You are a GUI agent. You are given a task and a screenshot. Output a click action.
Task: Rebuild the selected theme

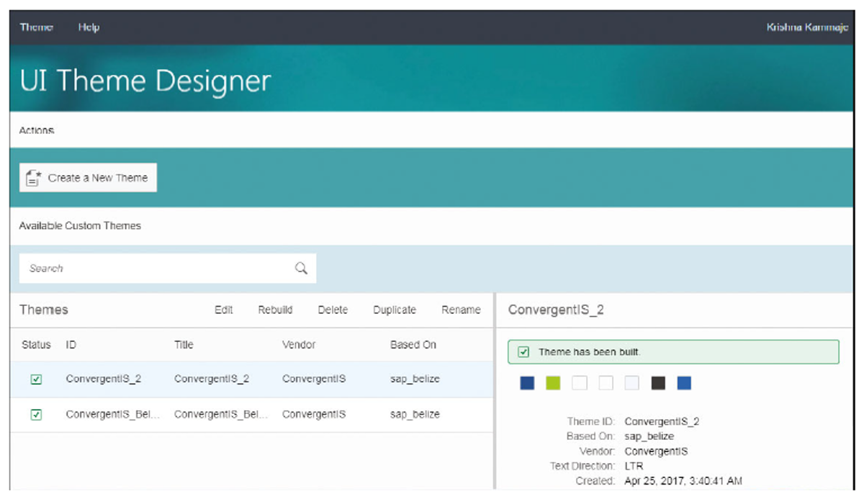(275, 310)
